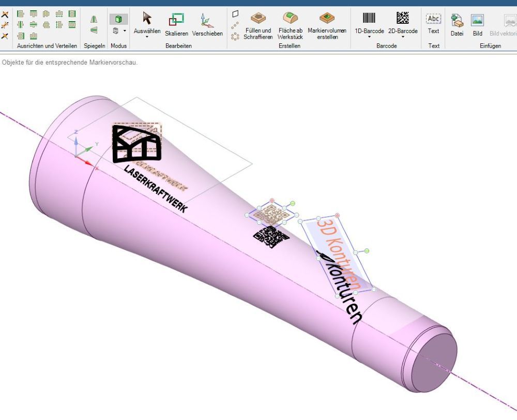The height and width of the screenshot is (420, 517).
Task: Select the selected orange QR code object
Action: 271,214
